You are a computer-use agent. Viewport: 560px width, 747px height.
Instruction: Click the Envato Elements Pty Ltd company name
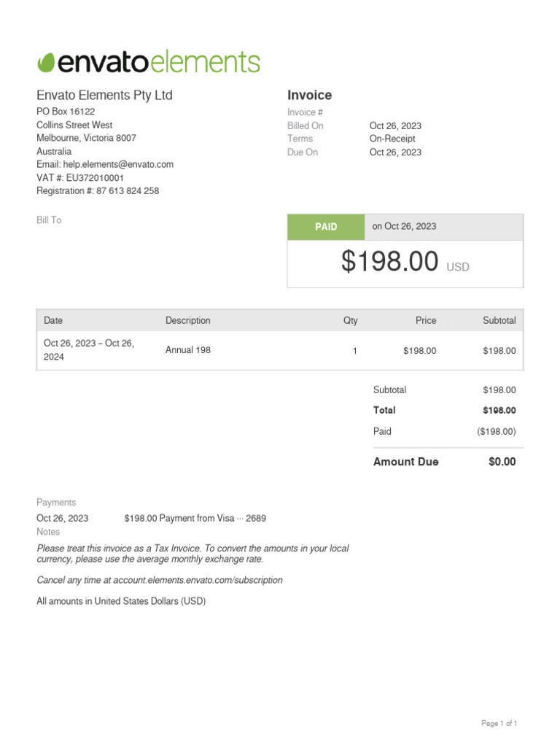(x=104, y=96)
